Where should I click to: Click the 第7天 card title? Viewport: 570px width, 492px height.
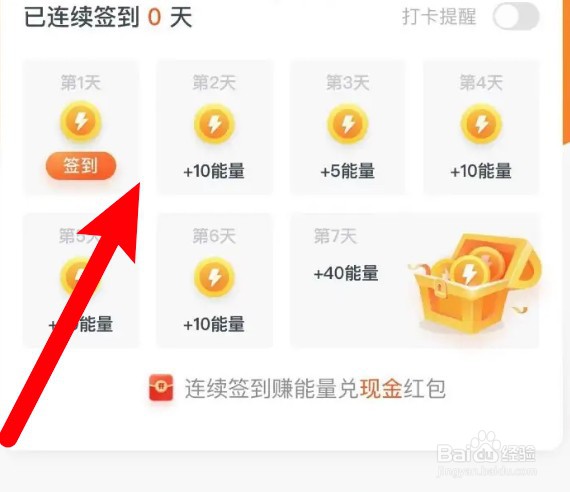click(335, 236)
